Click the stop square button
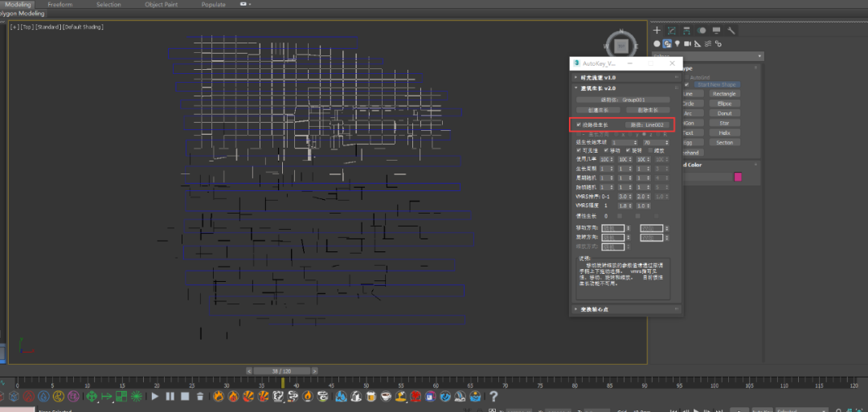868x412 pixels. click(186, 396)
